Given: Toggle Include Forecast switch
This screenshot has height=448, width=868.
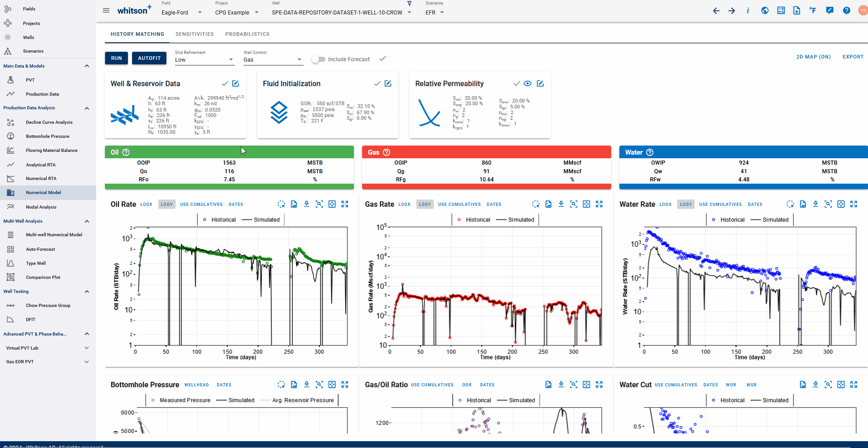Looking at the screenshot, I should click(319, 59).
